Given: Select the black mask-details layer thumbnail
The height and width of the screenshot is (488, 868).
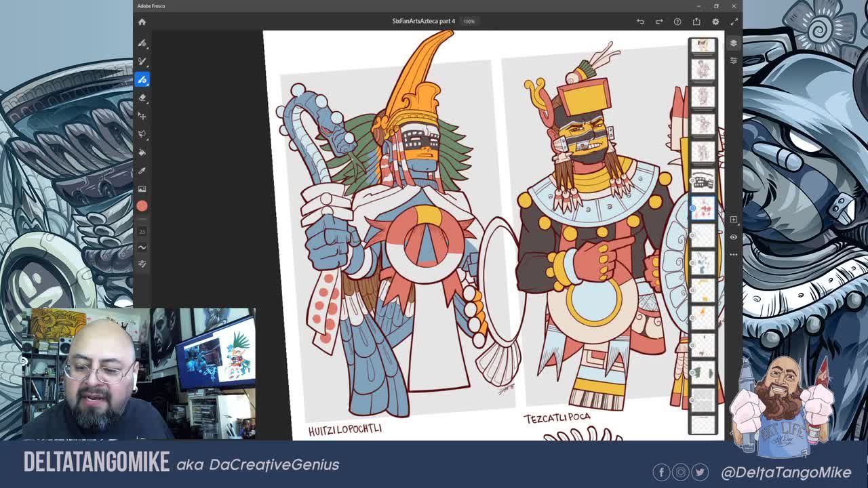Looking at the screenshot, I should pyautogui.click(x=703, y=180).
